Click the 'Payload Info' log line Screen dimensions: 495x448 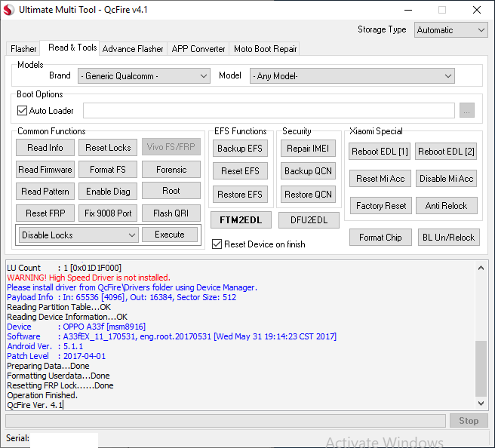[x=121, y=297]
